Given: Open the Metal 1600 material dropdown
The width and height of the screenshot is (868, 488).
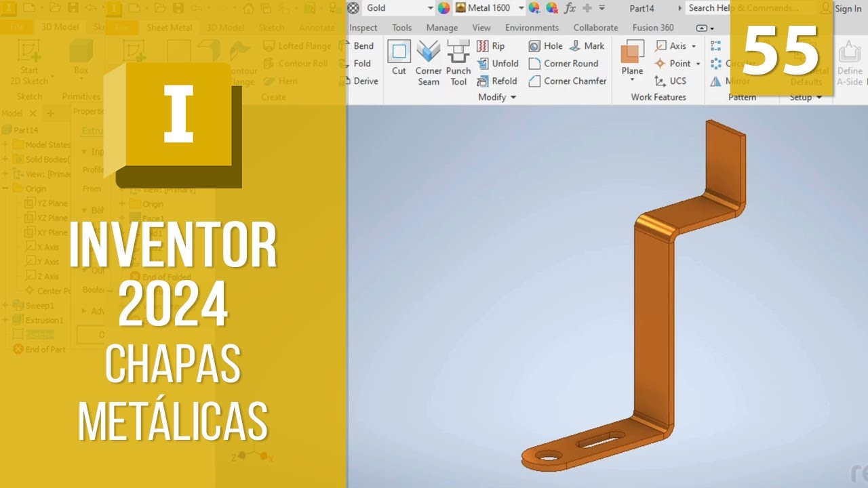Looking at the screenshot, I should coord(521,8).
